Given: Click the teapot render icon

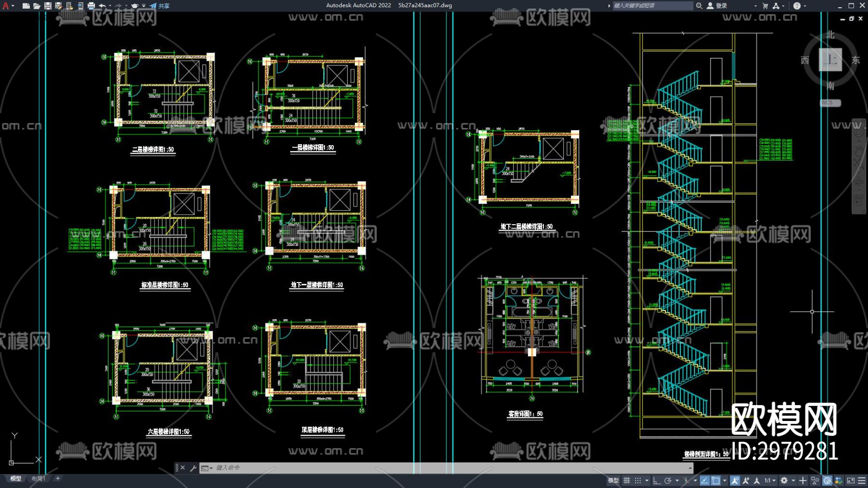Looking at the screenshot, I should [x=135, y=6].
